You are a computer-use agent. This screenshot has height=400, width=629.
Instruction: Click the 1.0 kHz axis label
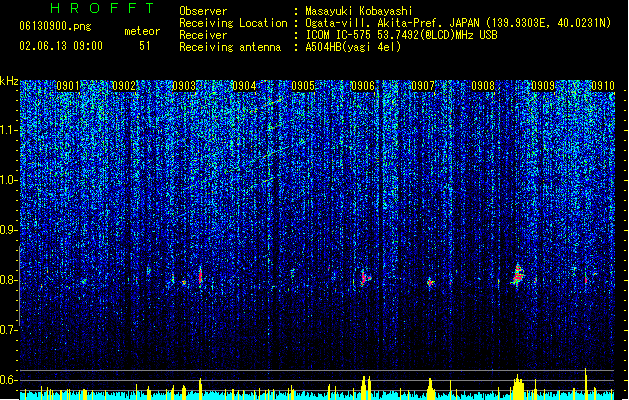(x=9, y=180)
